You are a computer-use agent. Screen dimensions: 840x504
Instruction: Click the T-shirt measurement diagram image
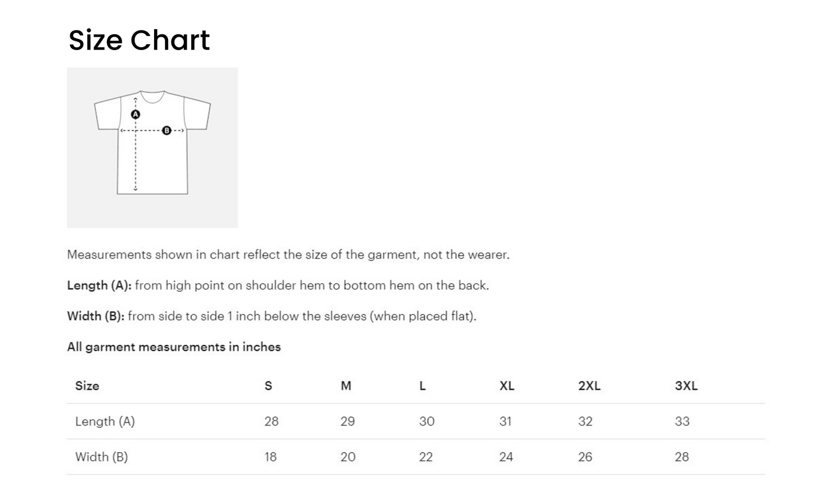pyautogui.click(x=152, y=148)
